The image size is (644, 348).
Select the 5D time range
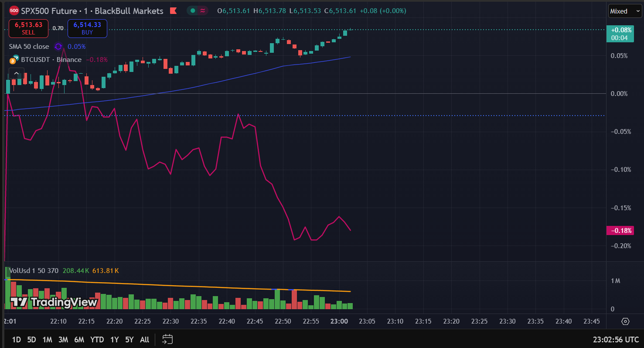tap(31, 339)
